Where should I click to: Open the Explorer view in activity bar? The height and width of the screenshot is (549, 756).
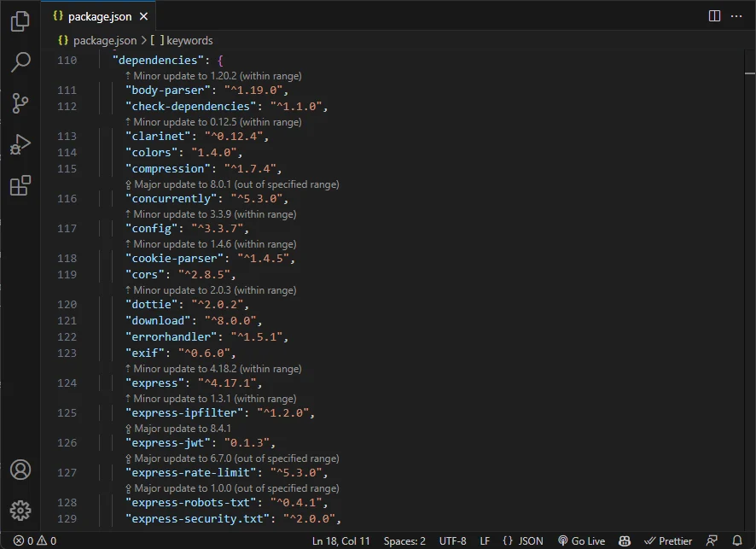point(20,21)
